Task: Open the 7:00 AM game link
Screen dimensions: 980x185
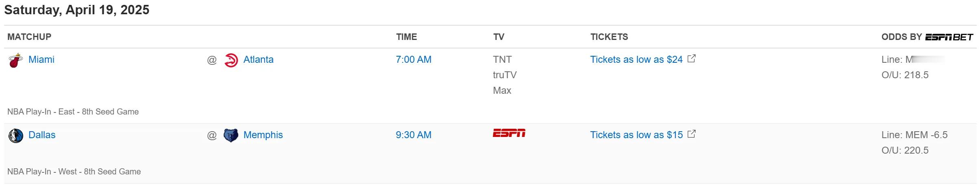Action: point(414,59)
